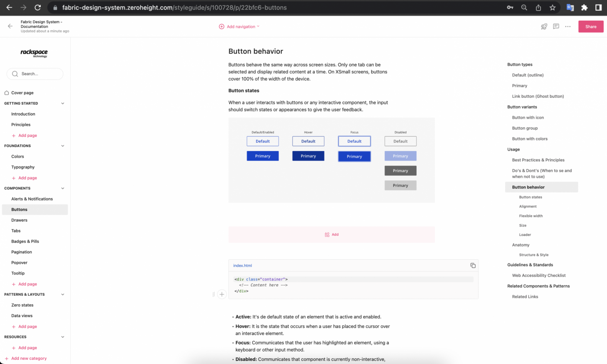Click the sidebar Search field

(x=35, y=74)
